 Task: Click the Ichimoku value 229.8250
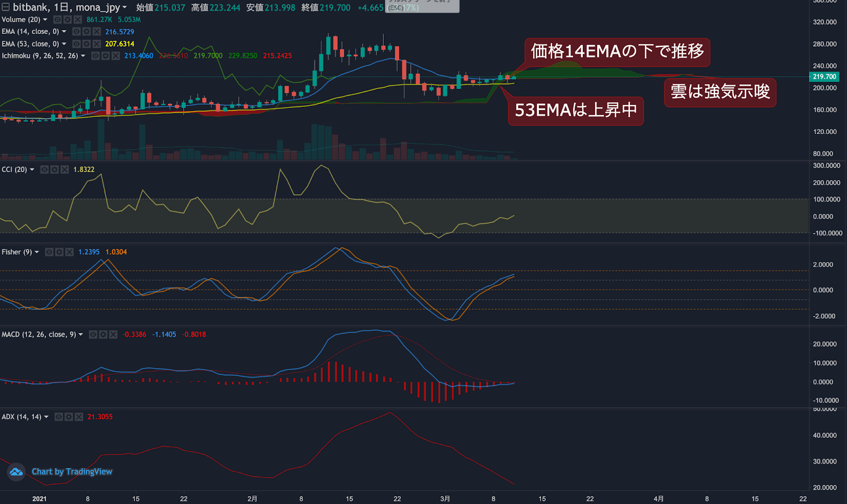pos(243,56)
